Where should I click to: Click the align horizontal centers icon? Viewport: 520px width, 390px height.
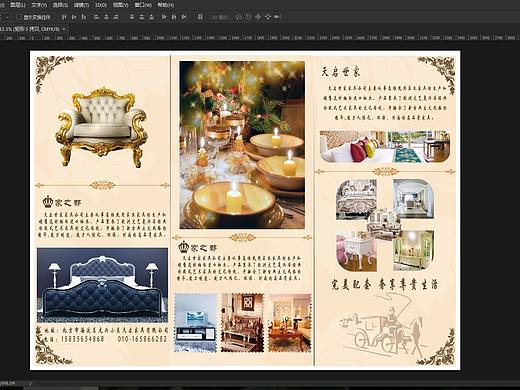click(x=106, y=17)
